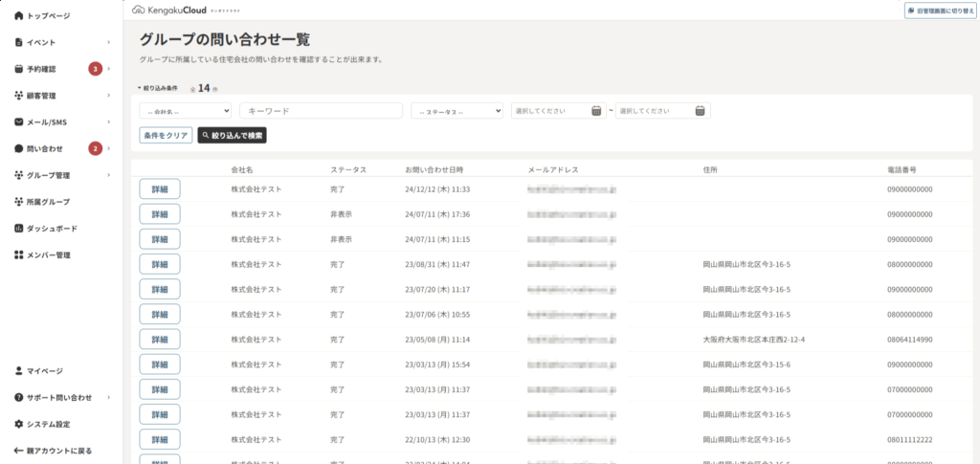Click the キーワード search input field

click(321, 111)
